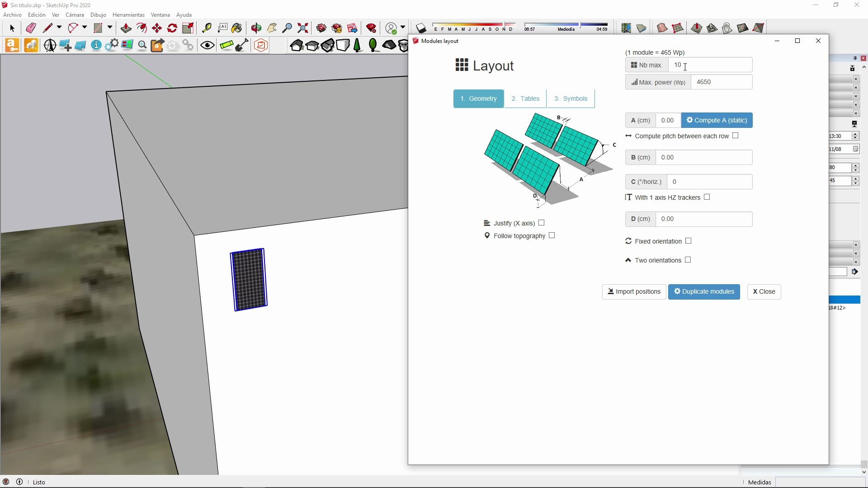868x488 pixels.
Task: Activate the Orbit camera tool
Action: (x=256, y=28)
